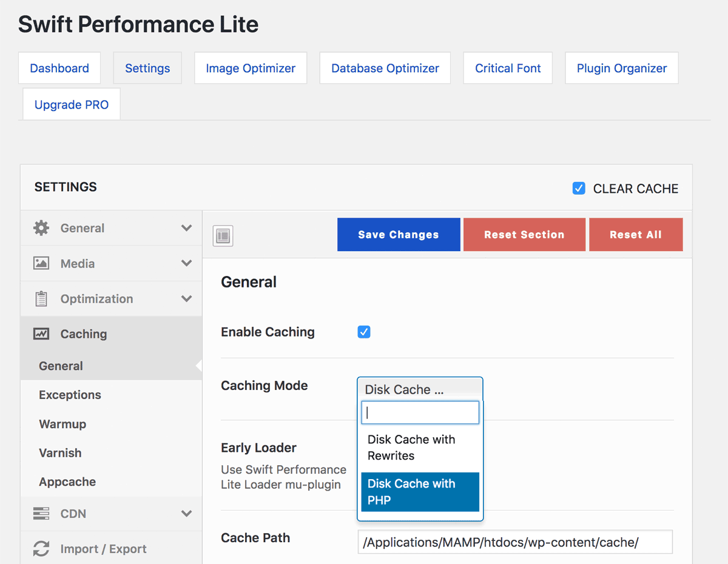
Task: Select the Caching sidebar section
Action: pyautogui.click(x=111, y=334)
